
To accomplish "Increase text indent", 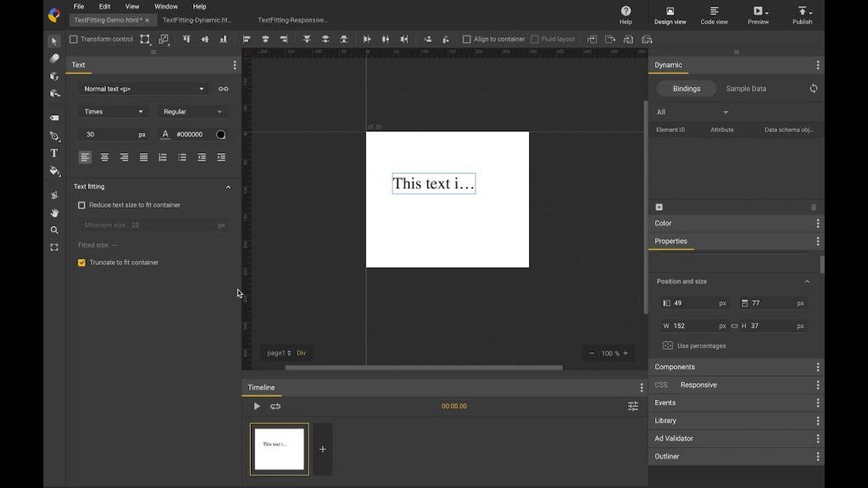I will [x=221, y=158].
